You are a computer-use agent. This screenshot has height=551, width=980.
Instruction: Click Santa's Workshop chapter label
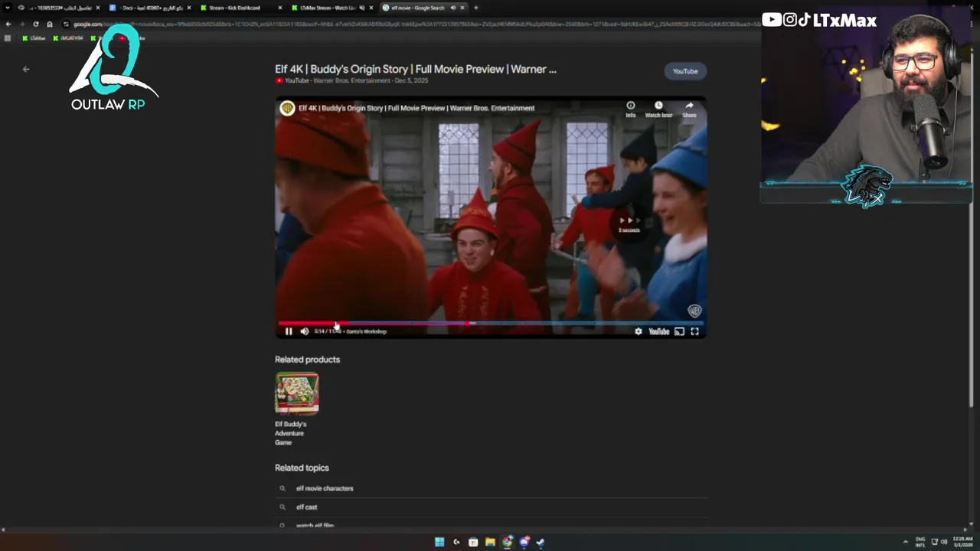[x=367, y=331]
